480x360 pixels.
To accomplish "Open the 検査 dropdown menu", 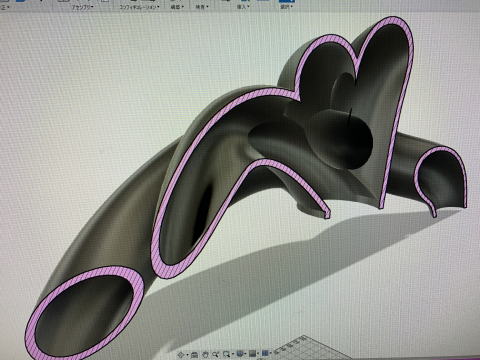I will tap(202, 7).
